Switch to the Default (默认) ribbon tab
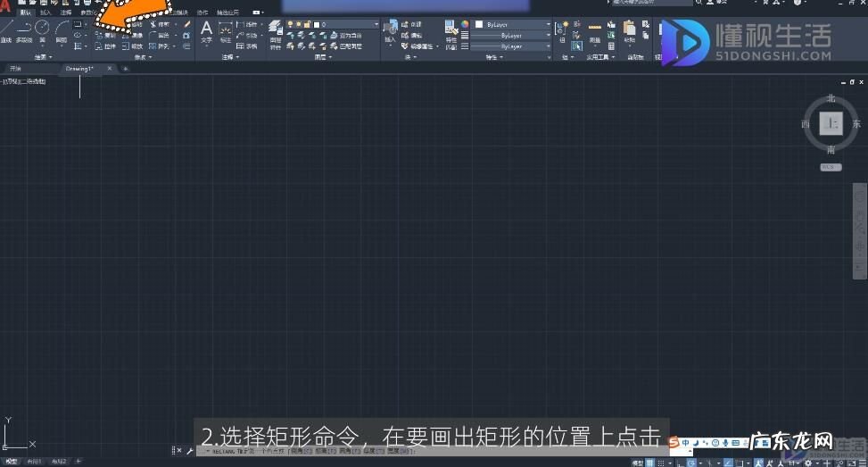The width and height of the screenshot is (868, 467). tap(26, 13)
